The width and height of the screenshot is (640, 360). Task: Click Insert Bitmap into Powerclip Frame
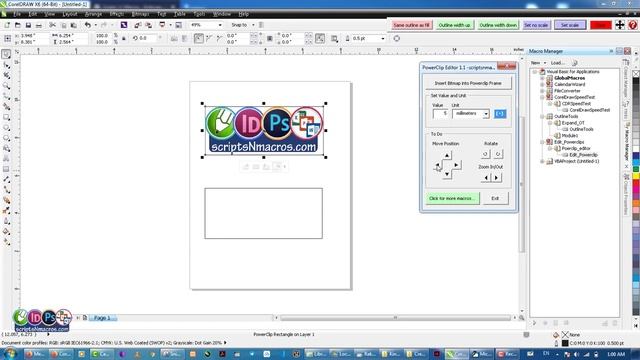(x=468, y=83)
